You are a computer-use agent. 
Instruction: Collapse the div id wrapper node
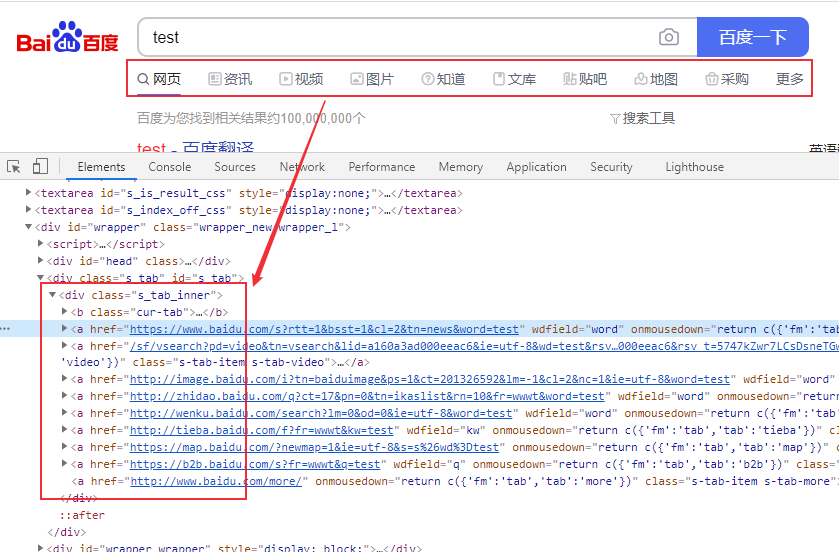click(28, 227)
